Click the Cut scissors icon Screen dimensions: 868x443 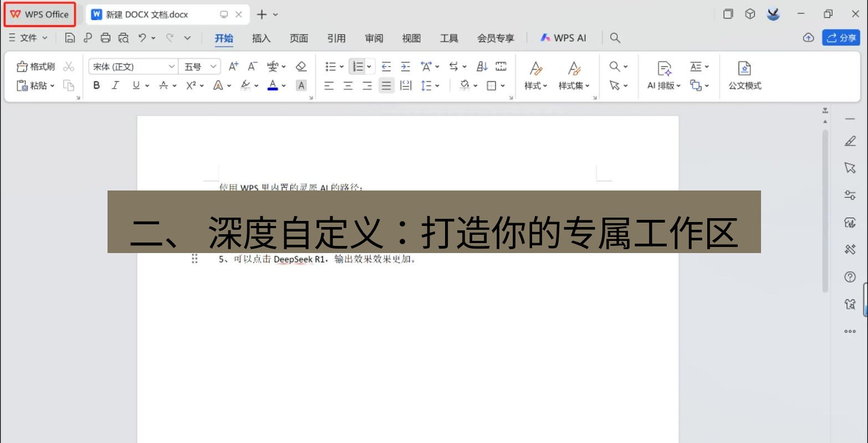click(x=69, y=66)
